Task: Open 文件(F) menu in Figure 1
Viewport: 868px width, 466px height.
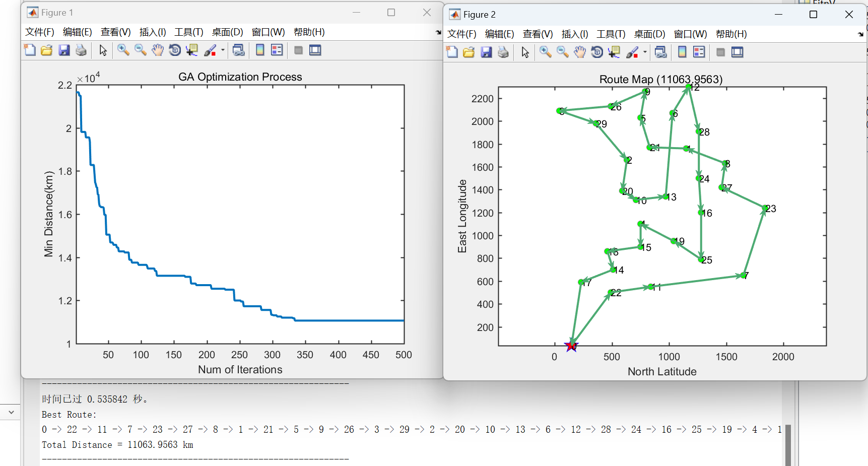Action: coord(39,32)
